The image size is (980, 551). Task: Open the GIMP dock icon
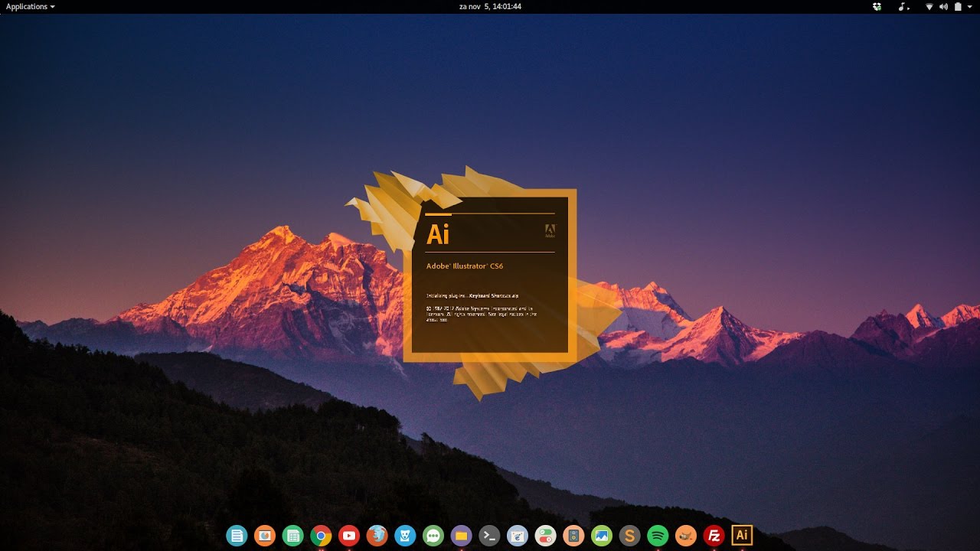coord(685,536)
